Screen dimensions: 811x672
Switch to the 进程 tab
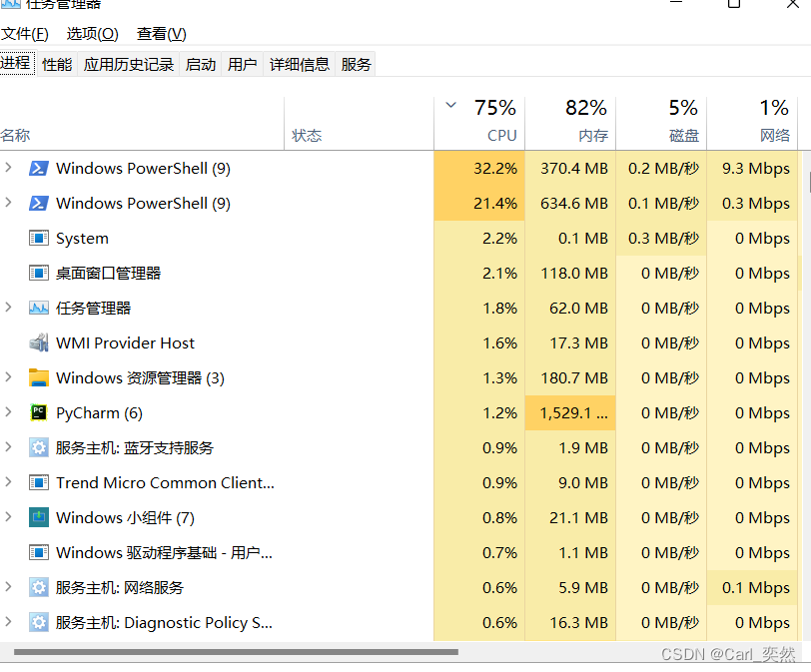click(16, 63)
